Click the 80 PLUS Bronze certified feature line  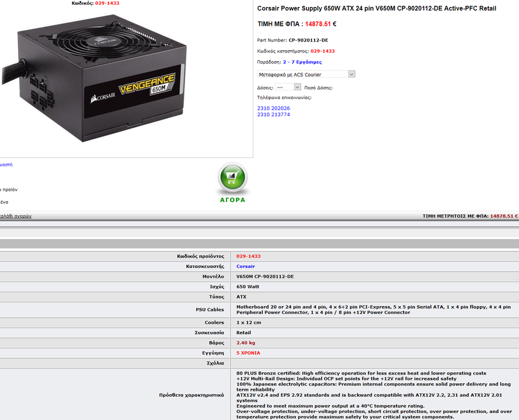(361, 373)
